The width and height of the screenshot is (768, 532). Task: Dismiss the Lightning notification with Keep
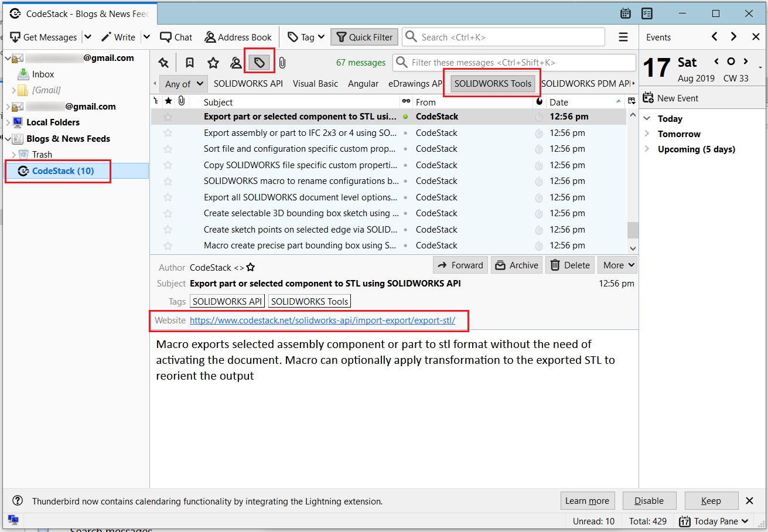[x=711, y=501]
